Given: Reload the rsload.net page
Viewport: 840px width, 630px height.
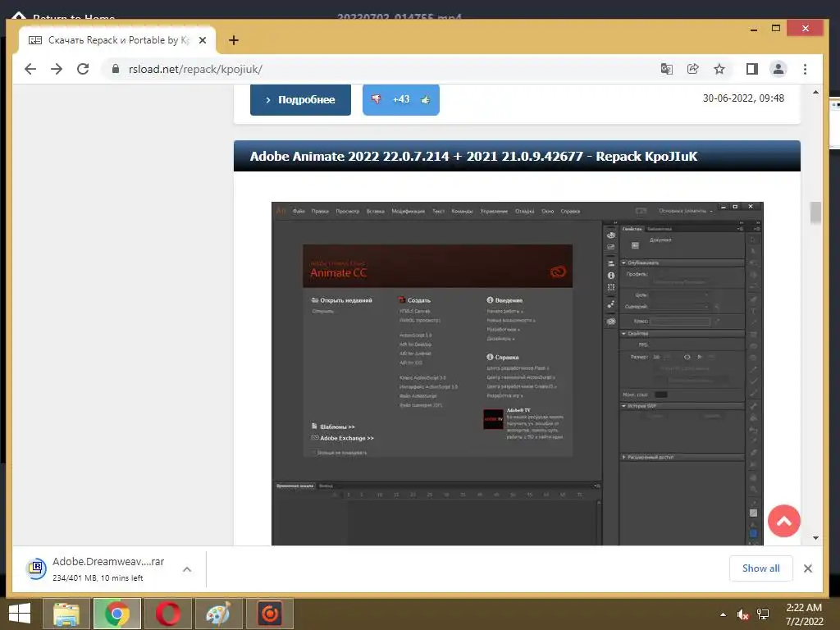Looking at the screenshot, I should click(x=83, y=69).
